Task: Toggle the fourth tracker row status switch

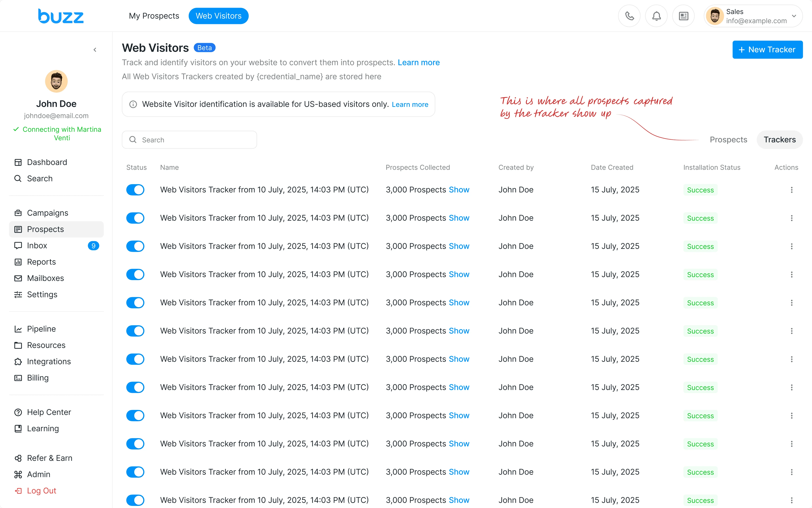Action: 135,274
